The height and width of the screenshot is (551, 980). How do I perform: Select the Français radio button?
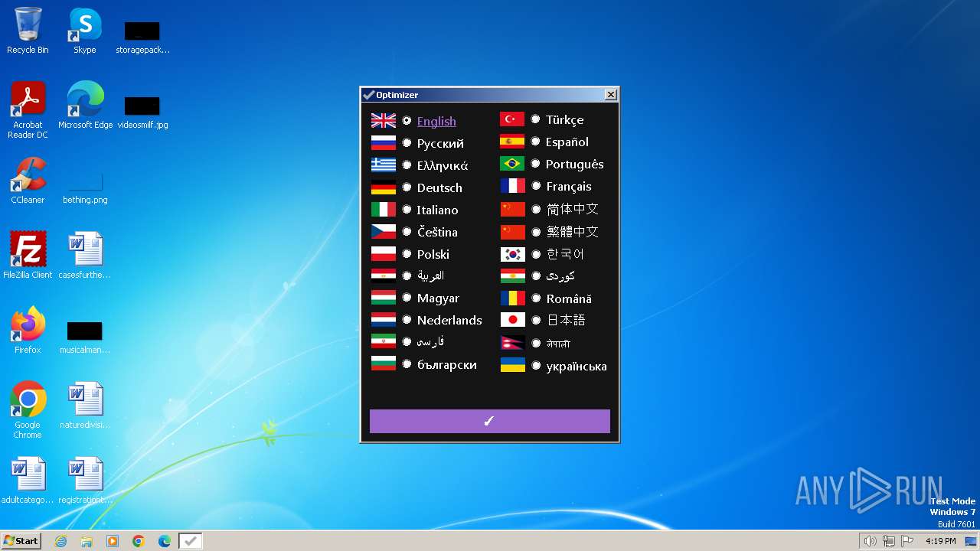[x=535, y=186]
